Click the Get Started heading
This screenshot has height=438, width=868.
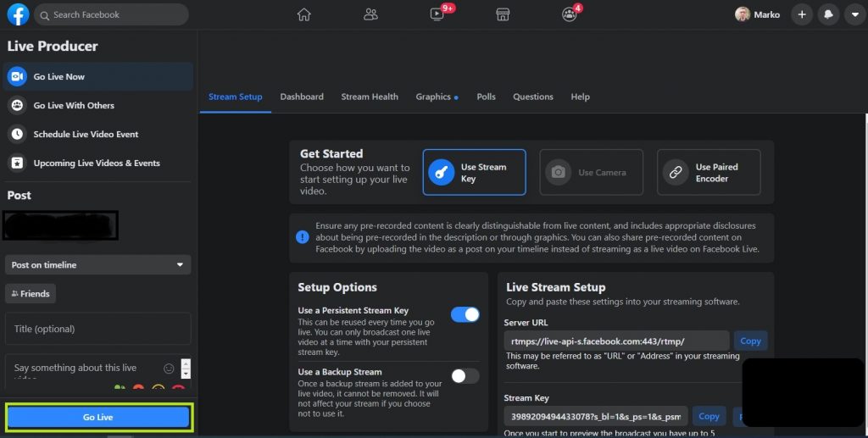coord(331,153)
